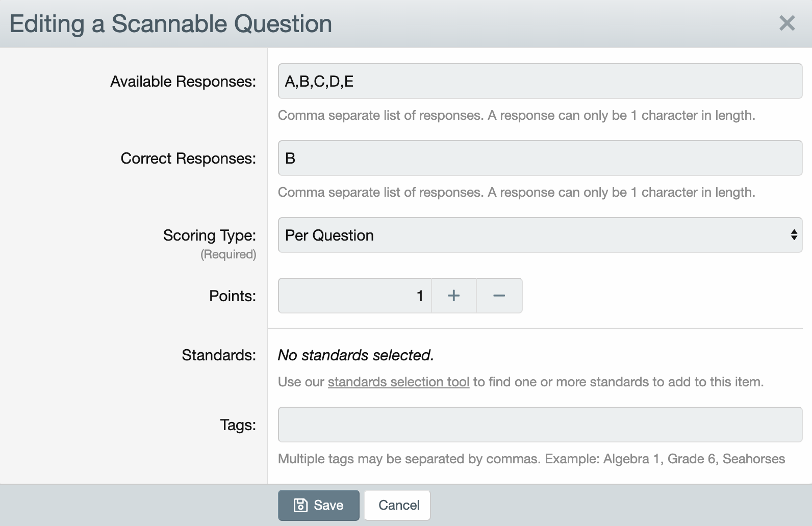Click the 'No standards selected.' text
This screenshot has width=812, height=526.
click(x=356, y=355)
